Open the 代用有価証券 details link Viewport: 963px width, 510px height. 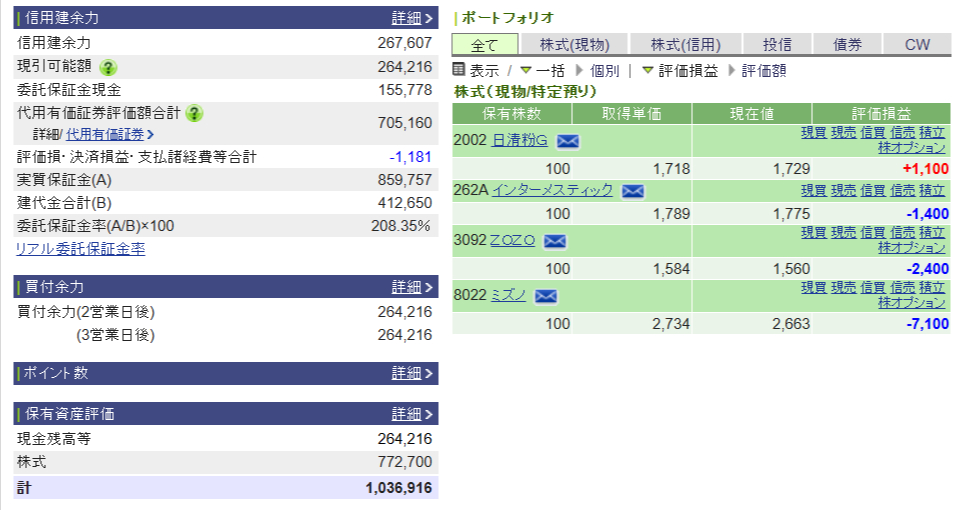[x=109, y=134]
